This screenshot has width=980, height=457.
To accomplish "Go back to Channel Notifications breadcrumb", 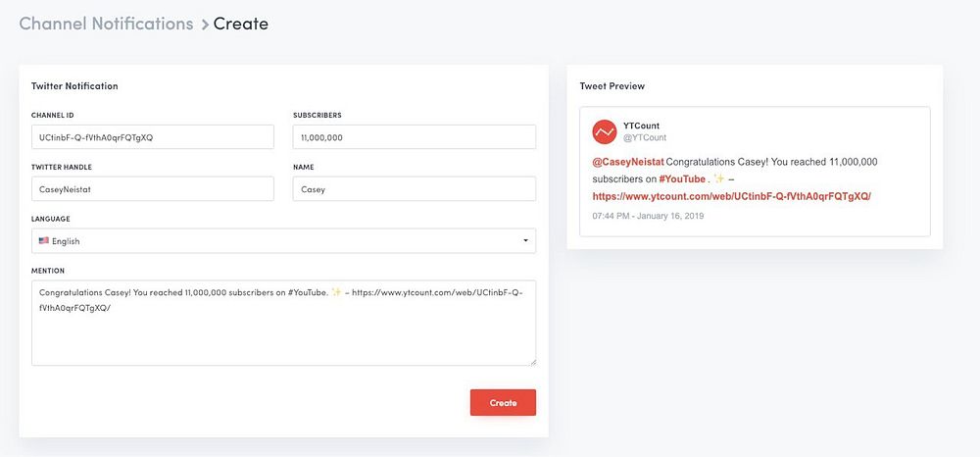I will click(106, 24).
